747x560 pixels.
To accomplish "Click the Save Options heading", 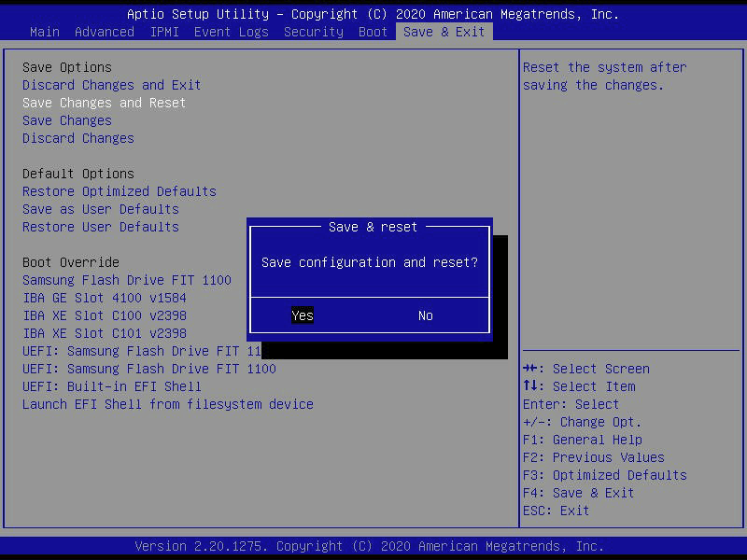I will [x=66, y=67].
